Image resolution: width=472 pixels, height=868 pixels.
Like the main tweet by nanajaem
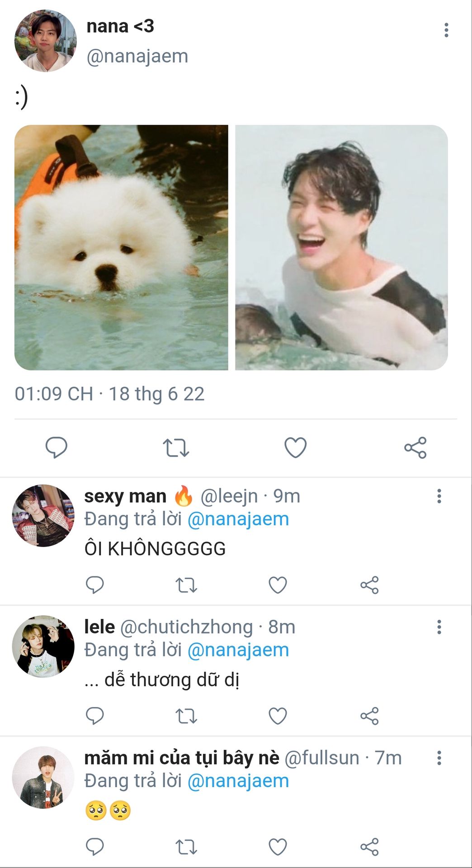coord(295,448)
